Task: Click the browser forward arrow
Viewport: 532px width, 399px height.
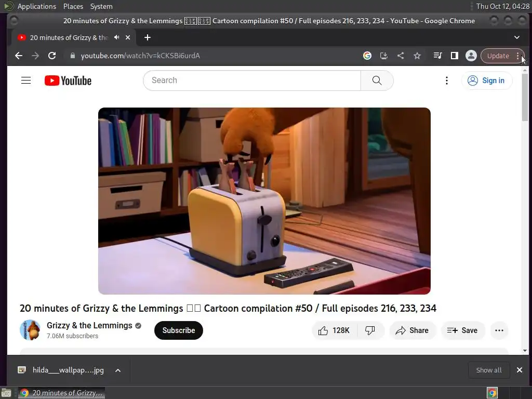Action: tap(35, 56)
